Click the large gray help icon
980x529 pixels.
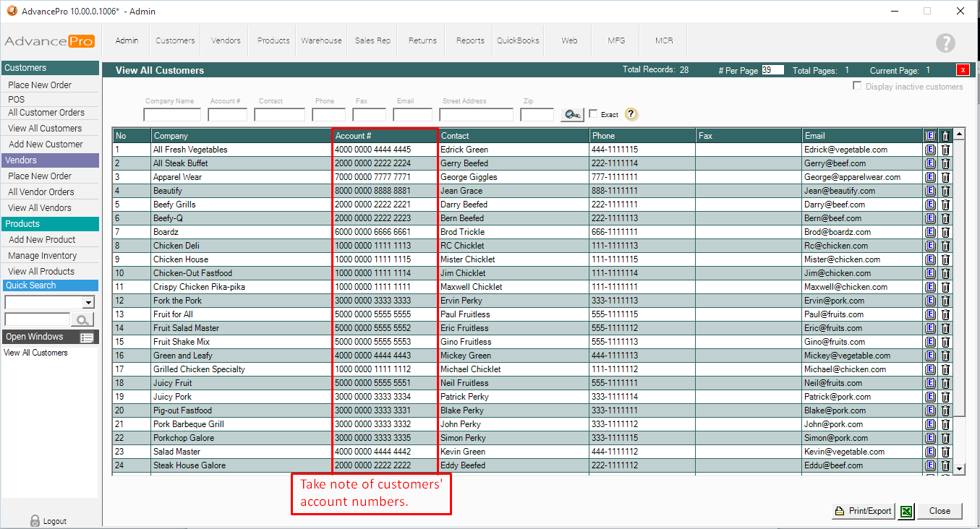[x=945, y=43]
